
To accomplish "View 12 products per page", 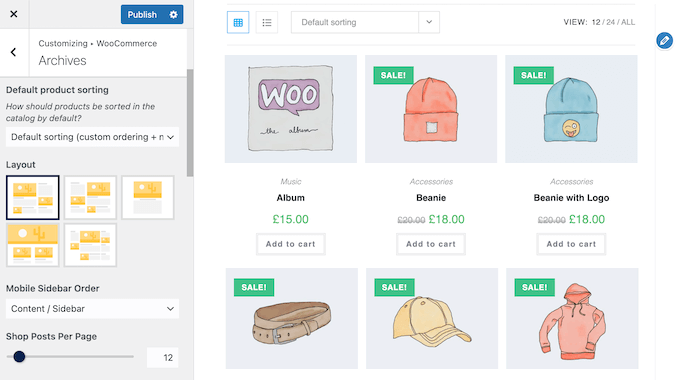I will tap(596, 22).
